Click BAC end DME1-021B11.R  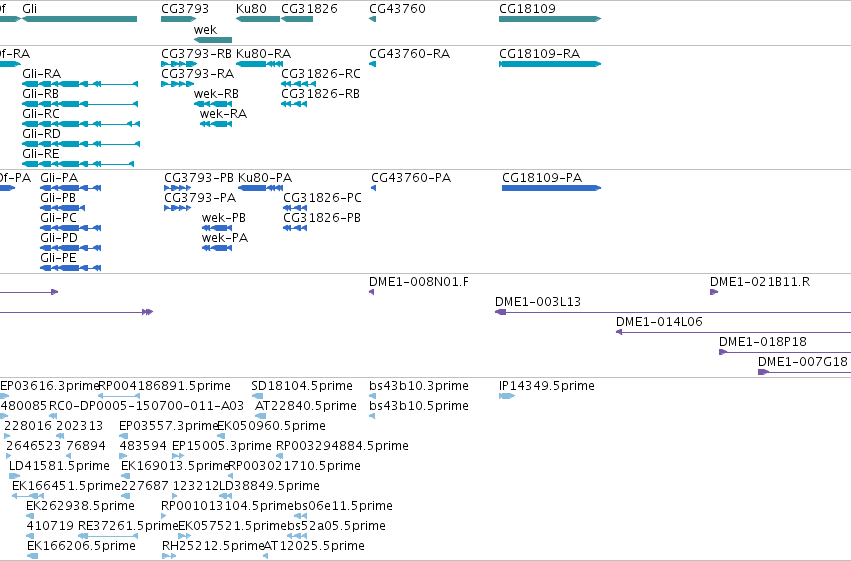[714, 292]
